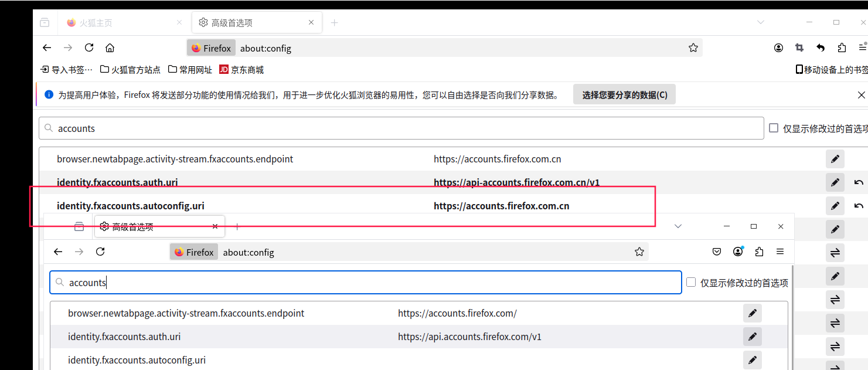Open the 导入书签 bookmark item
This screenshot has width=868, height=370.
(x=66, y=70)
